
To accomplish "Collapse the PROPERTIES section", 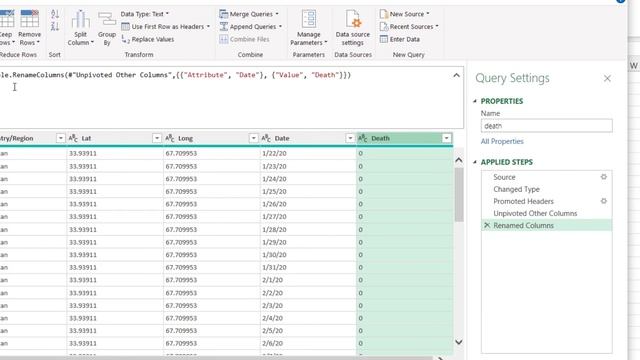I will (x=475, y=101).
